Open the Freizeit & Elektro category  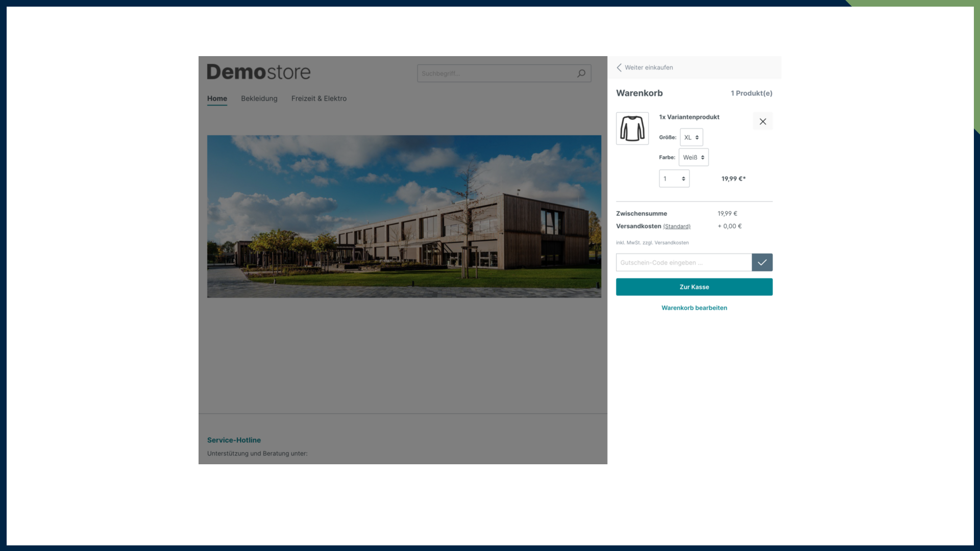[318, 98]
